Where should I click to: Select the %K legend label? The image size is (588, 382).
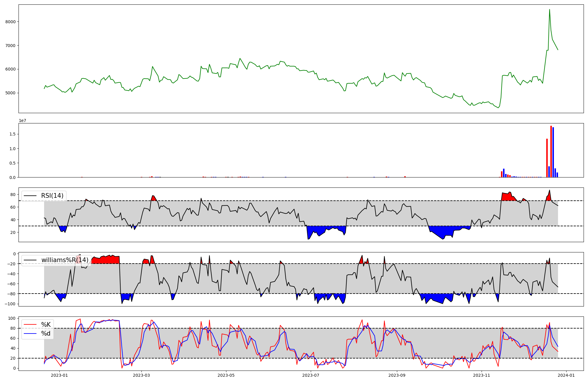(x=46, y=325)
